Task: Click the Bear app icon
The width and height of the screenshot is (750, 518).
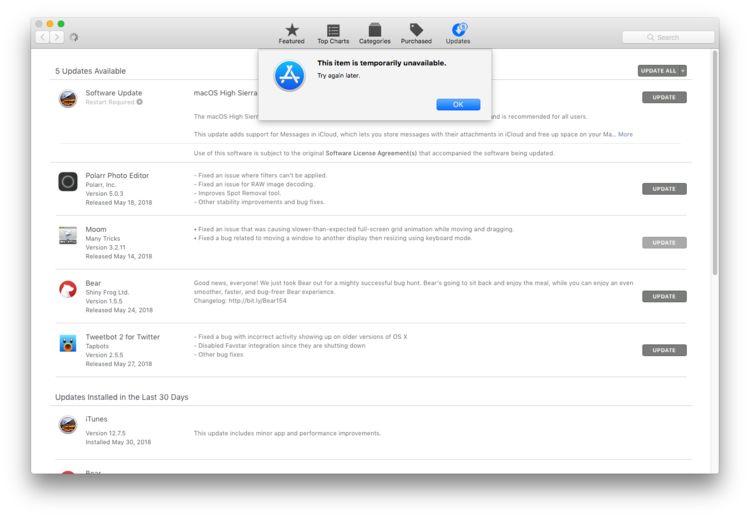Action: tap(68, 289)
